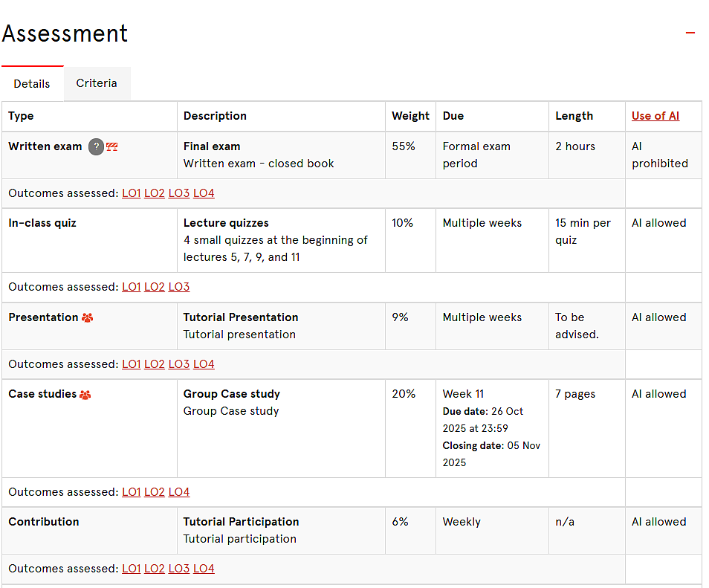Click the Weekly due text
Screen dimensions: 709x588
[x=462, y=522]
